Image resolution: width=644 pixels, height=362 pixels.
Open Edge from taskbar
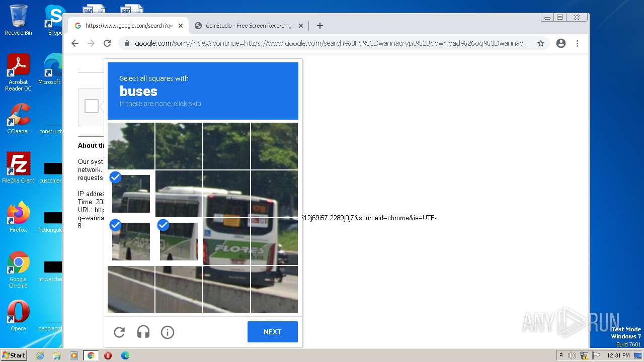(x=125, y=355)
